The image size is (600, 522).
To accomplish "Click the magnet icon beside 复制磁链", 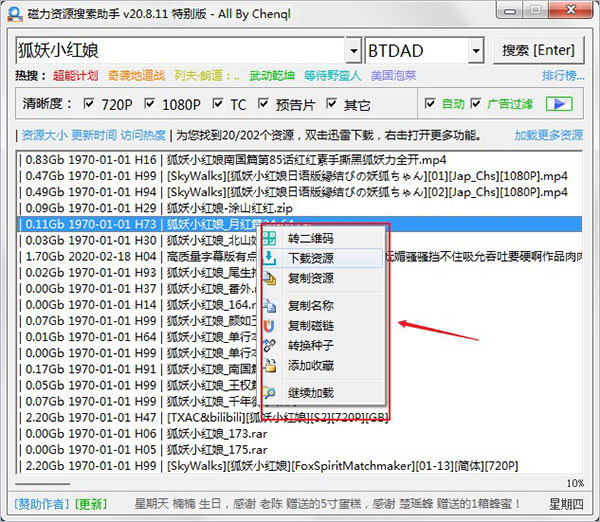I will coord(269,326).
